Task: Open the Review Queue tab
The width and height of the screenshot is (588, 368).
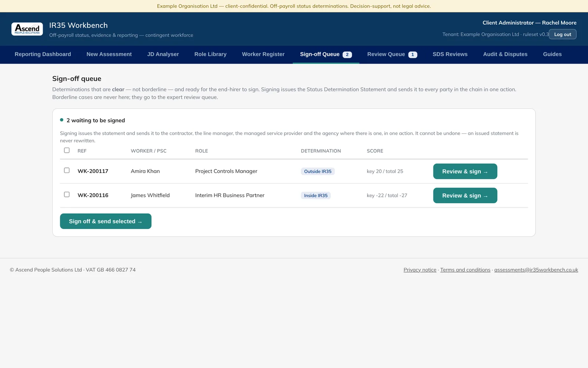Action: [392, 54]
